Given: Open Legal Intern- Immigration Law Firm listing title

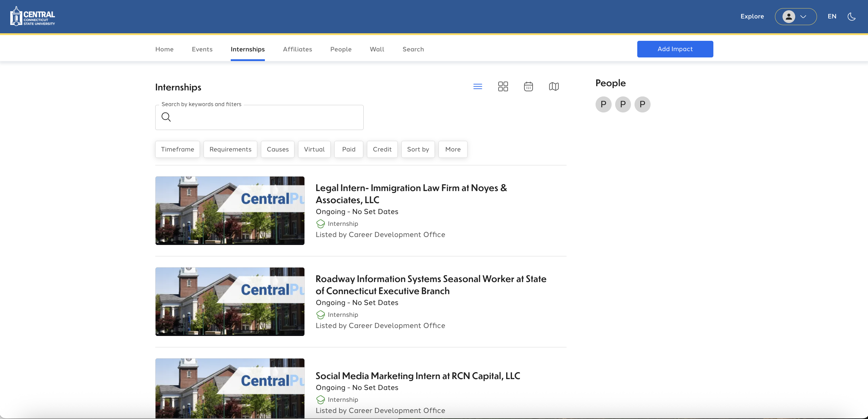Looking at the screenshot, I should pyautogui.click(x=411, y=194).
